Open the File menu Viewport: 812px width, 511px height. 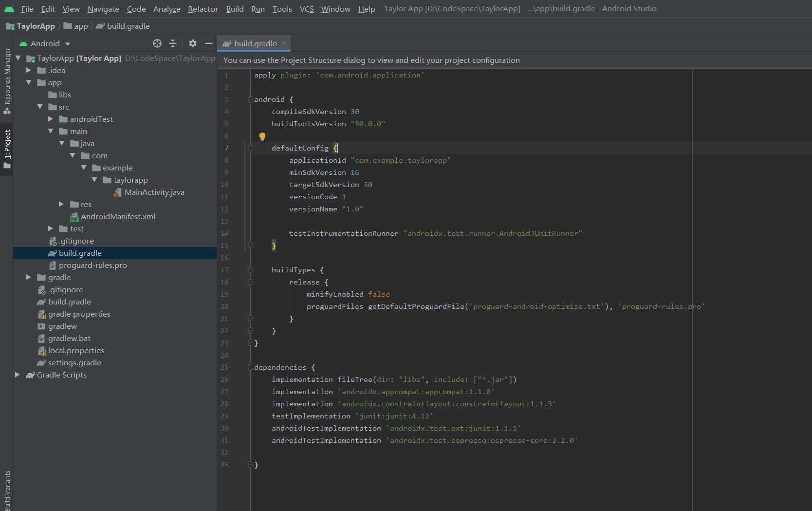click(27, 9)
